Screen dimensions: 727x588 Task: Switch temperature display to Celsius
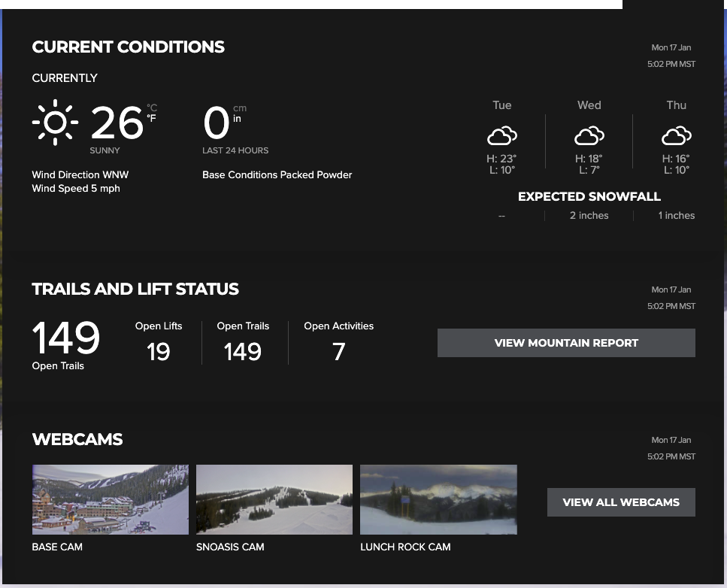150,109
